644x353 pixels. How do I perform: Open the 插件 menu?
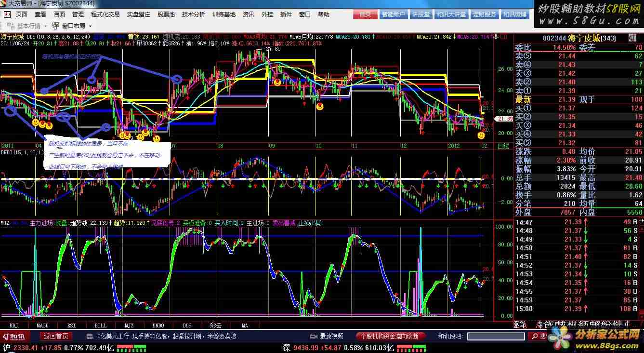[x=286, y=14]
